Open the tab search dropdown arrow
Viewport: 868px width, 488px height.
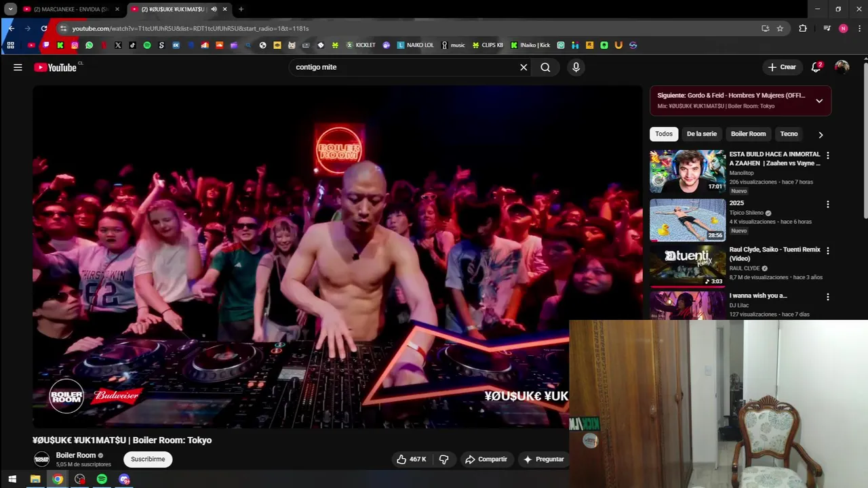click(x=11, y=9)
